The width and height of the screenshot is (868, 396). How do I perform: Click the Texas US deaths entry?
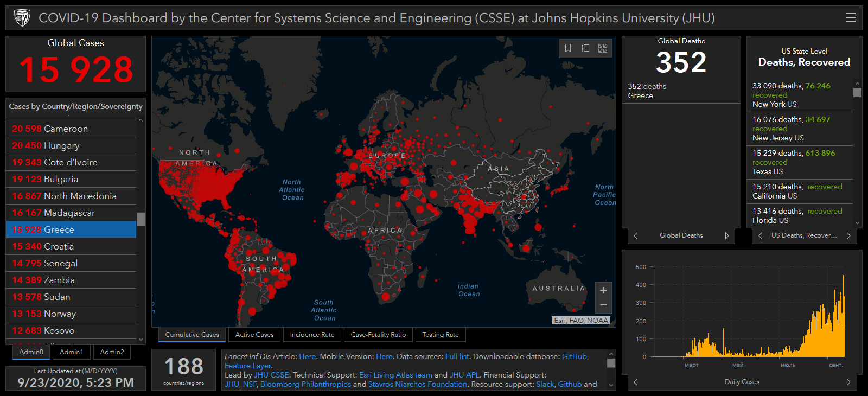800,162
